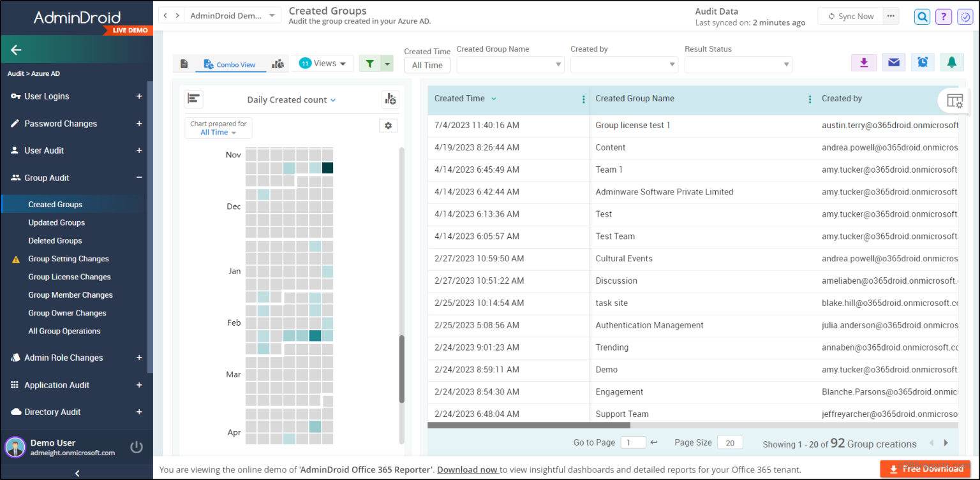Click the Sync Now button

(850, 16)
